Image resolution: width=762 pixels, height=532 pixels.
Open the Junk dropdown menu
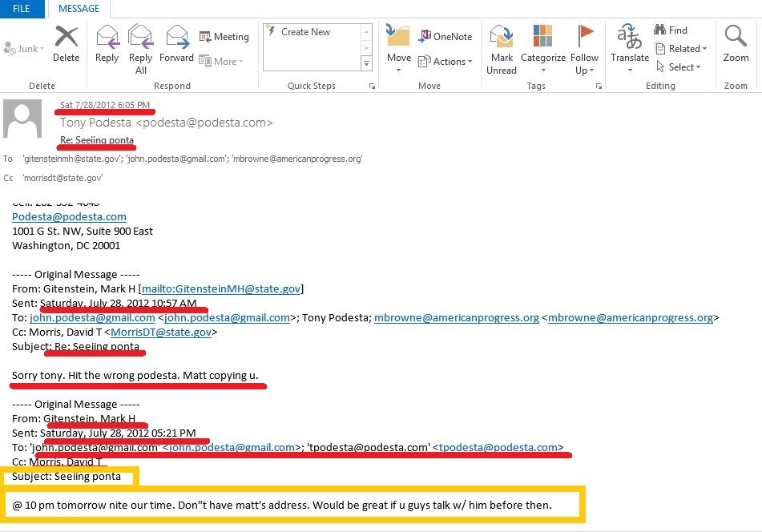click(23, 49)
